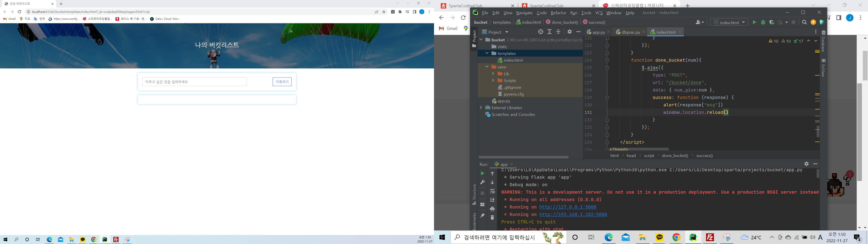This screenshot has height=244, width=868.
Task: Toggle the Bookmarks side tool button
Action: pyautogui.click(x=474, y=221)
